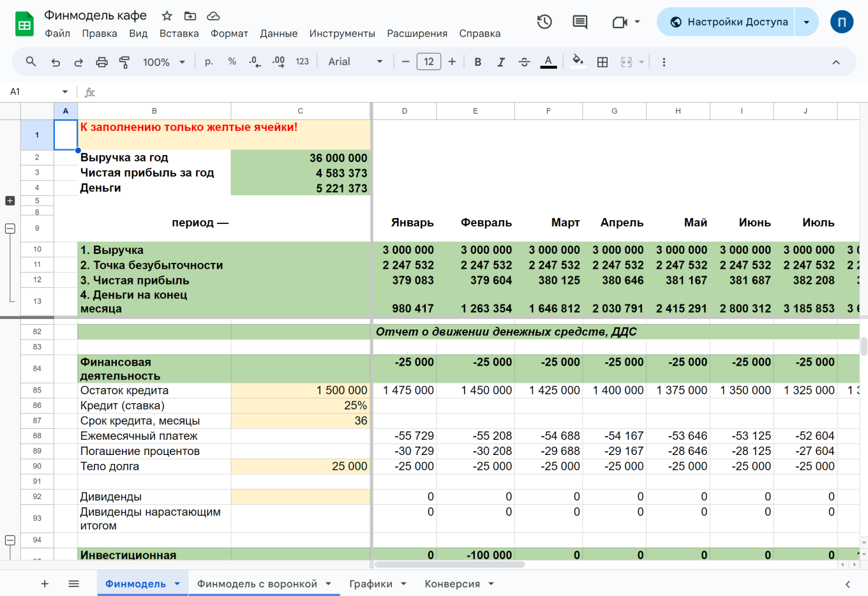Open version history clock icon
This screenshot has height=596, width=868.
tap(544, 22)
